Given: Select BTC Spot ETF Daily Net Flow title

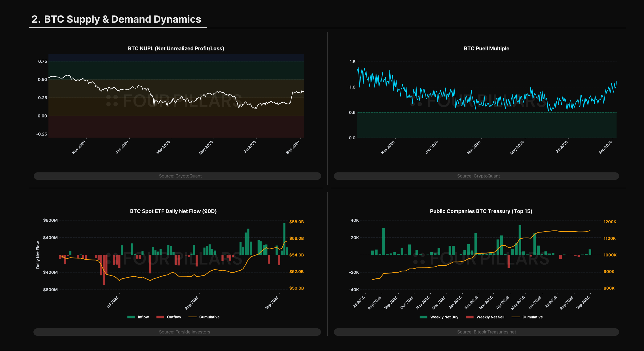Looking at the screenshot, I should 173,211.
